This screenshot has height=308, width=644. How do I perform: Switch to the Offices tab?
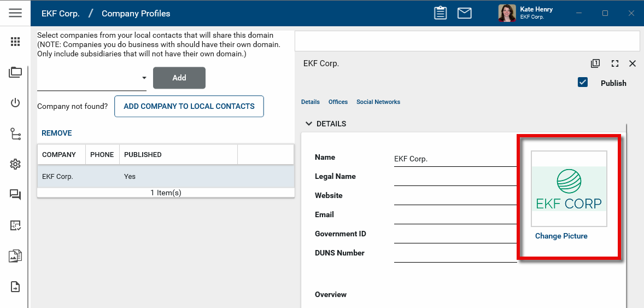pos(338,102)
